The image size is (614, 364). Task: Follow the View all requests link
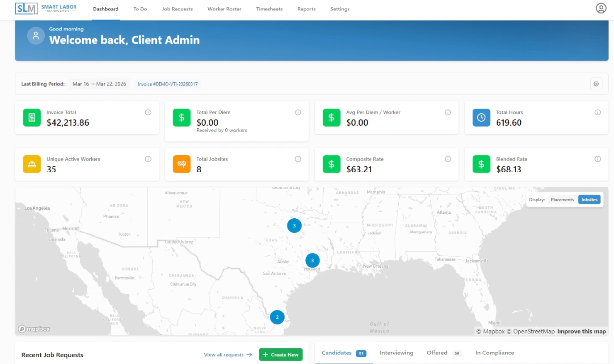pos(228,355)
